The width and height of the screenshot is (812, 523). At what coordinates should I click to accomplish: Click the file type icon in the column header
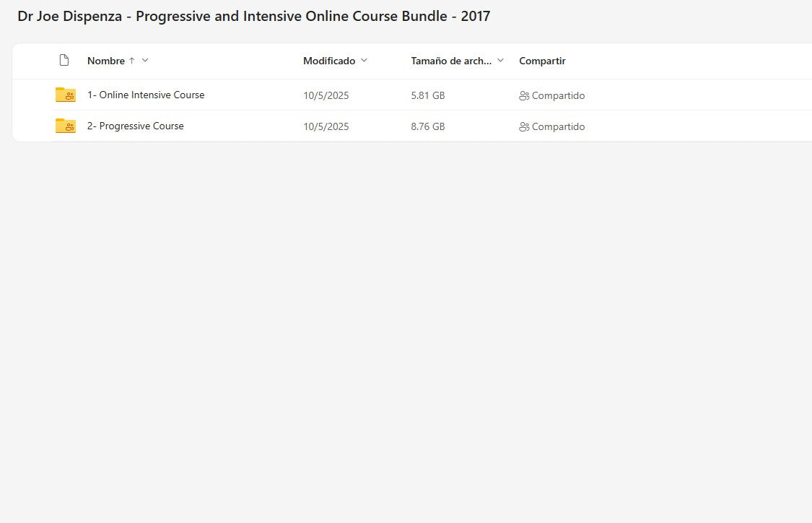[64, 61]
